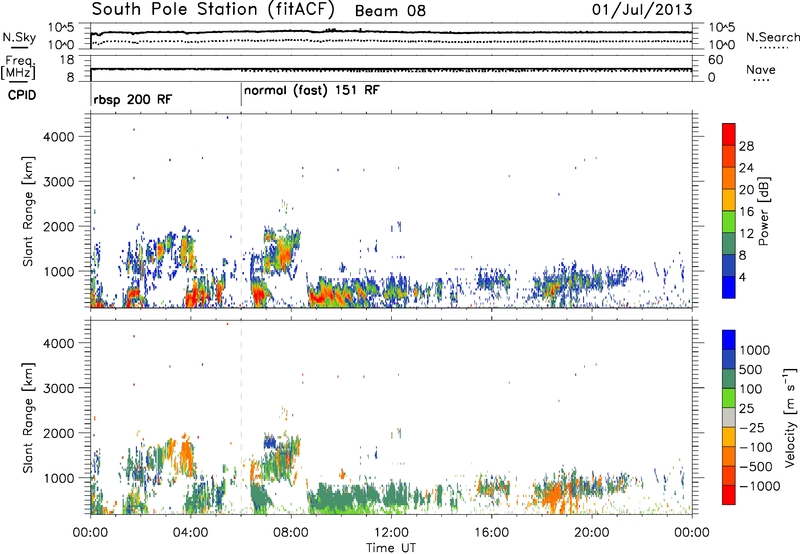The image size is (800, 554).
Task: Click the '500' value on the Velocity scale
Action: coord(751,369)
